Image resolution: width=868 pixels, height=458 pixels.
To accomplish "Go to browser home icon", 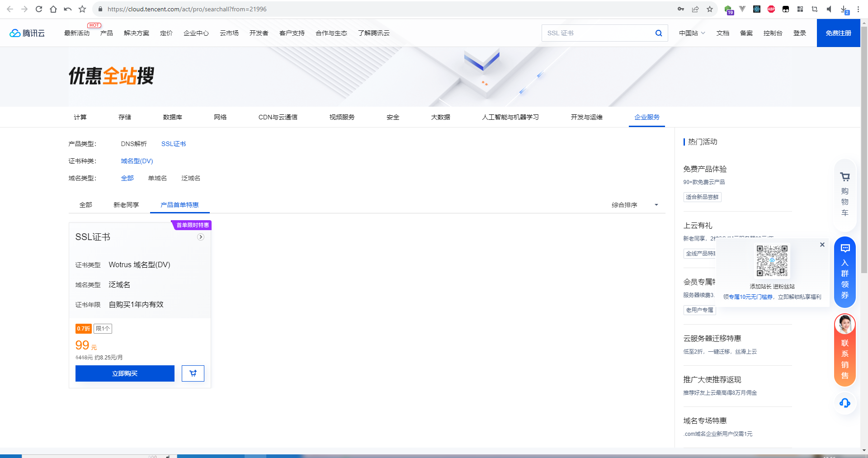I will [x=53, y=9].
